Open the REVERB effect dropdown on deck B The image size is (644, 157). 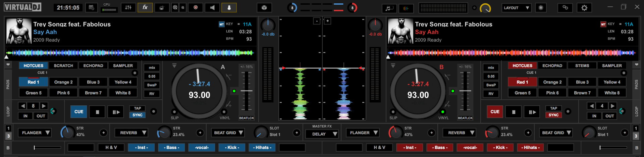tap(459, 133)
